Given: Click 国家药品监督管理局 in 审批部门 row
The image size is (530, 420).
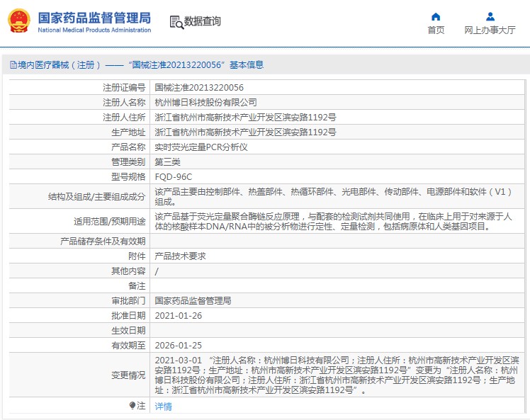Looking at the screenshot, I should 193,301.
